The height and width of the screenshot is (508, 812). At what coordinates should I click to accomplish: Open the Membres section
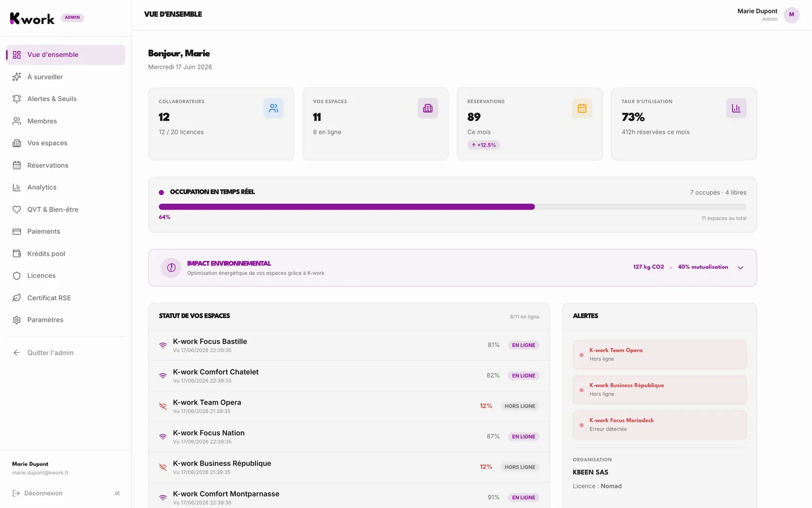66,121
